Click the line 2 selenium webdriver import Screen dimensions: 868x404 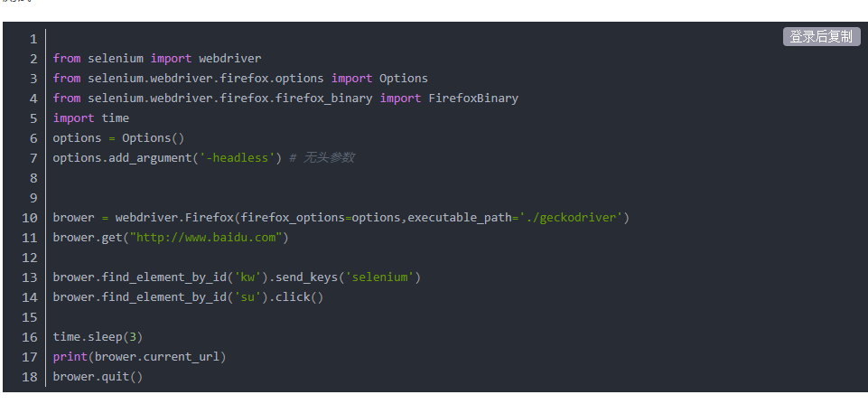156,59
